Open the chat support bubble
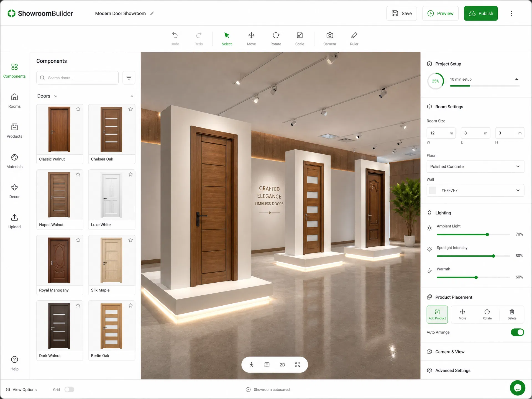532x399 pixels. (x=517, y=388)
